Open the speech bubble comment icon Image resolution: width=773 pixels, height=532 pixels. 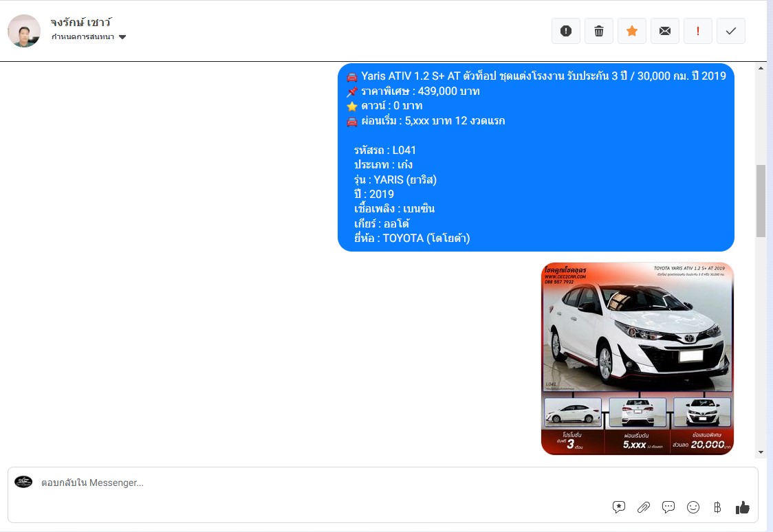tap(668, 507)
